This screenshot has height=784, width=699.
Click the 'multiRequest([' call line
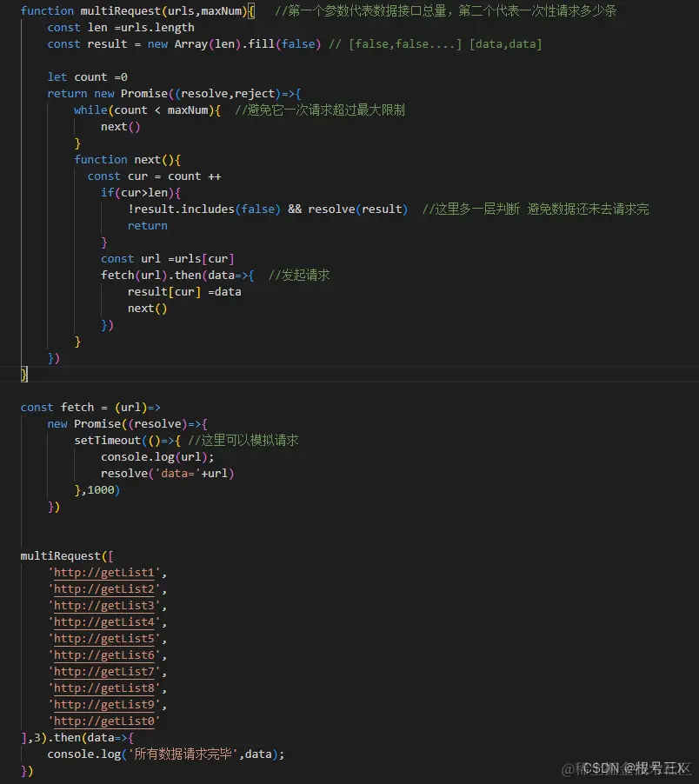coord(67,556)
